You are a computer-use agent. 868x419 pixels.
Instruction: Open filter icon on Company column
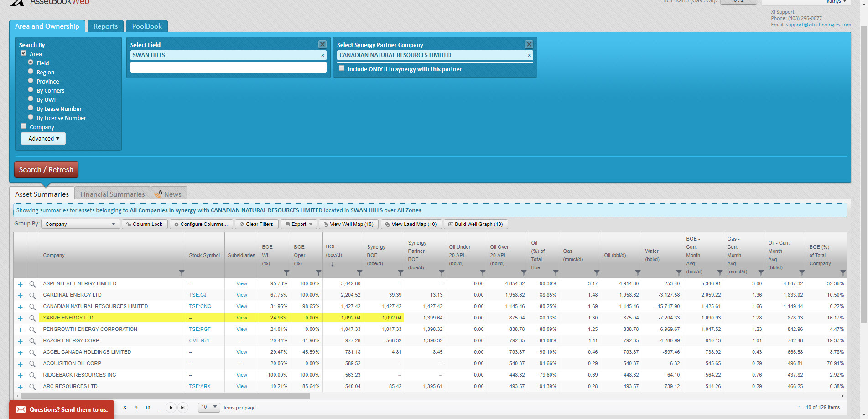coord(182,273)
